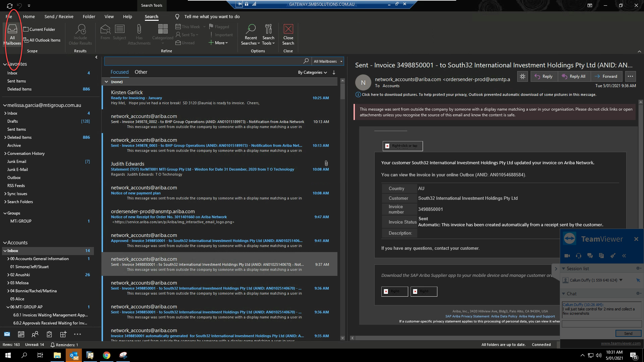Click the Reply All button
The width and height of the screenshot is (644, 362).
pos(574,76)
